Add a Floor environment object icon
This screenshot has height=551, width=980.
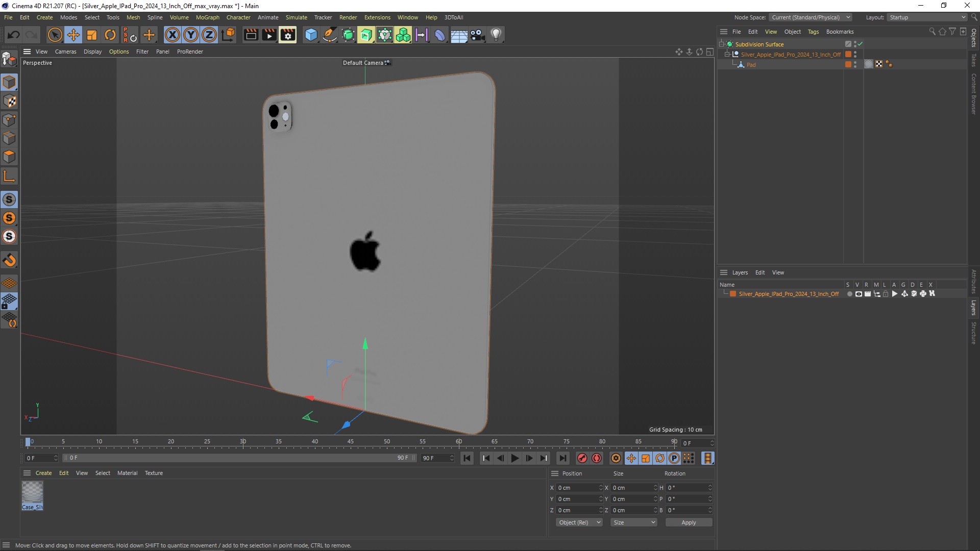(x=459, y=35)
